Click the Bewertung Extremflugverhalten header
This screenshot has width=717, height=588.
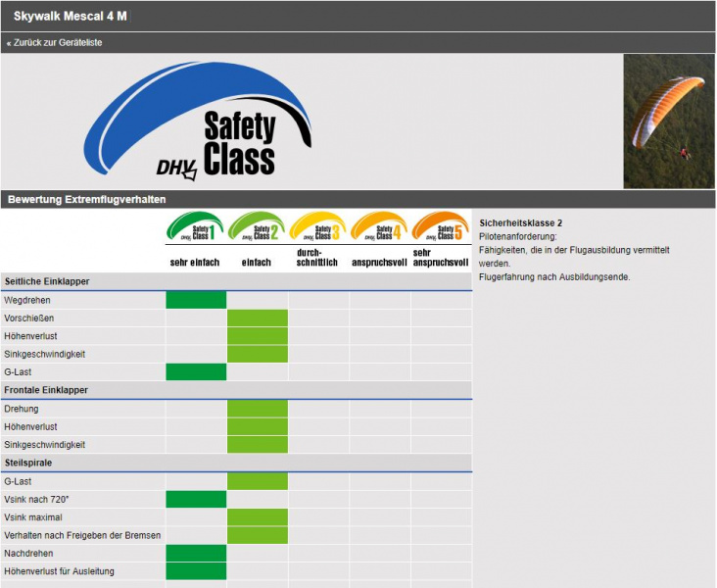[87, 200]
